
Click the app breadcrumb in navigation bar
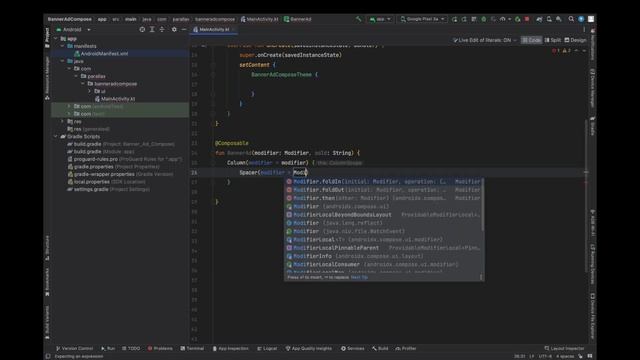(x=102, y=19)
